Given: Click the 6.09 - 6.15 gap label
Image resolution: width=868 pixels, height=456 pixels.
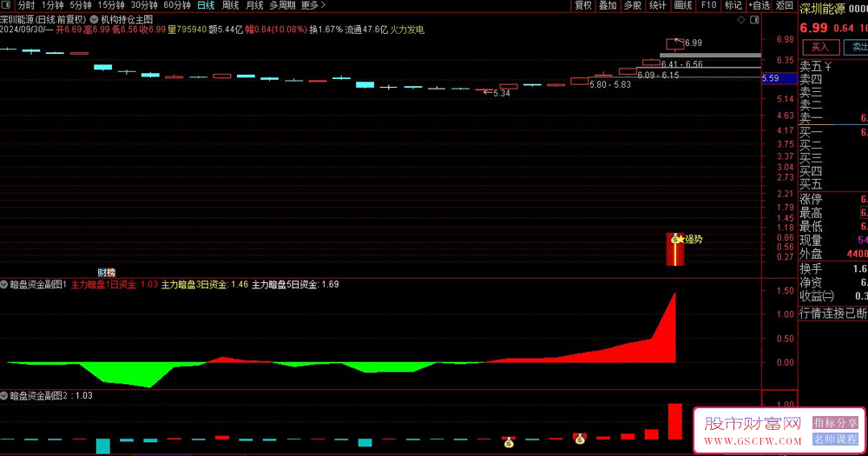Looking at the screenshot, I should (658, 75).
